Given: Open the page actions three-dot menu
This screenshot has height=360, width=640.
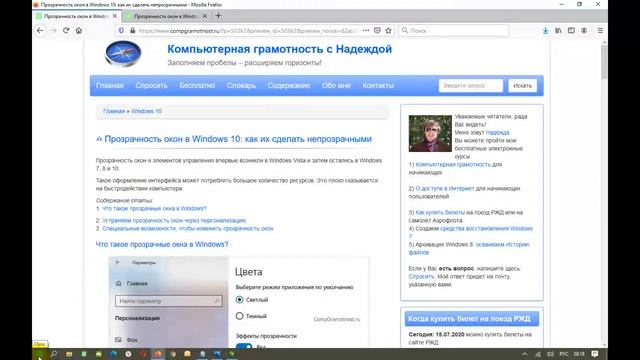Looking at the screenshot, I should (x=366, y=31).
